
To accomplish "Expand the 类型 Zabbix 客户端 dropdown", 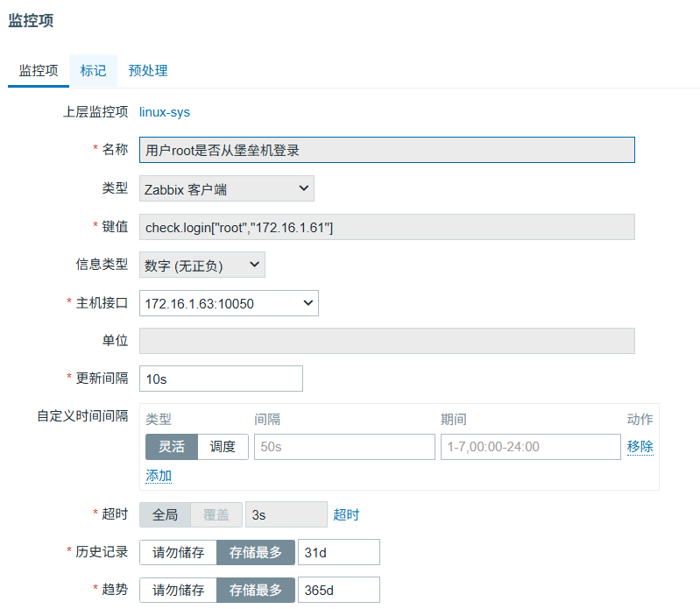I will (226, 188).
